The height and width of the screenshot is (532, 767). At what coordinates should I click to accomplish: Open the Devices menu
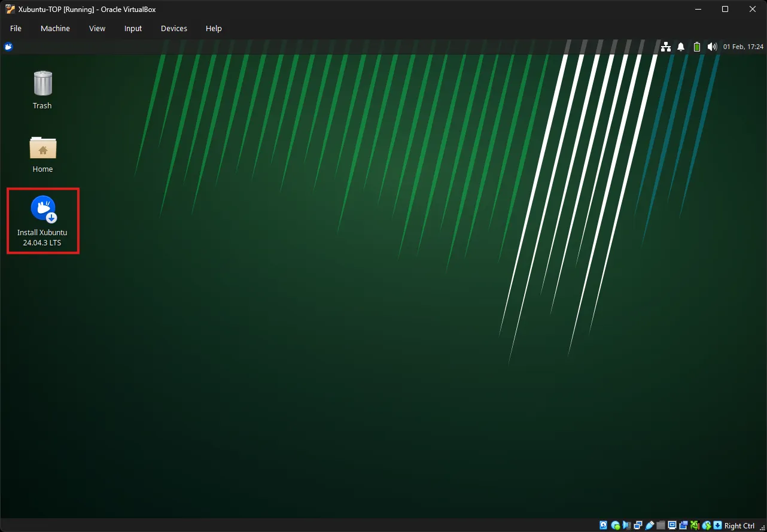coord(174,28)
